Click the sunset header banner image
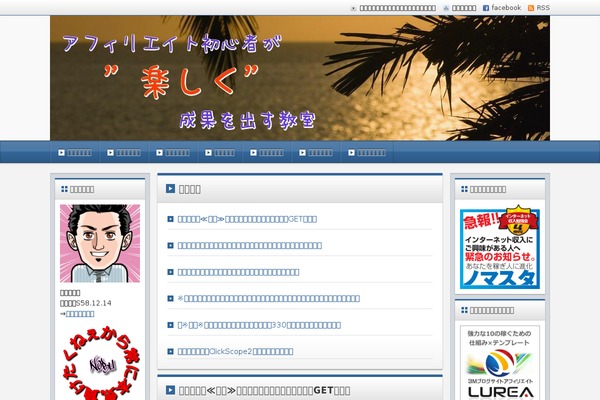Image resolution: width=600 pixels, height=400 pixels. point(300,78)
